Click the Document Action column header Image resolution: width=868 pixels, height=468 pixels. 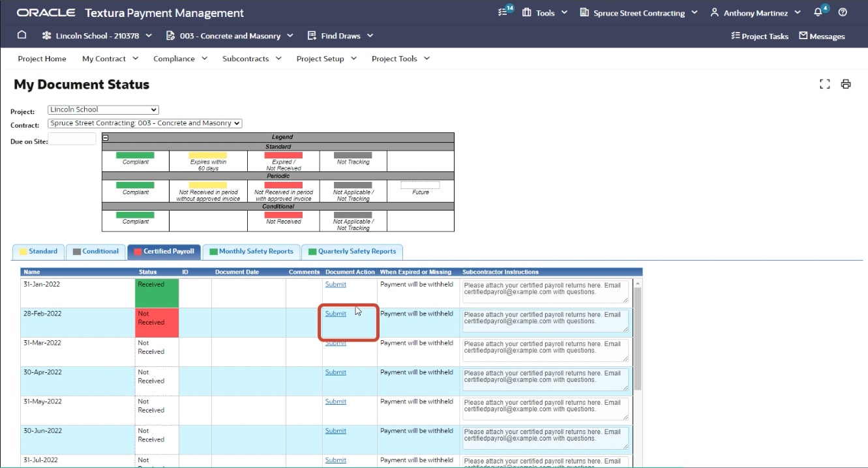350,272
